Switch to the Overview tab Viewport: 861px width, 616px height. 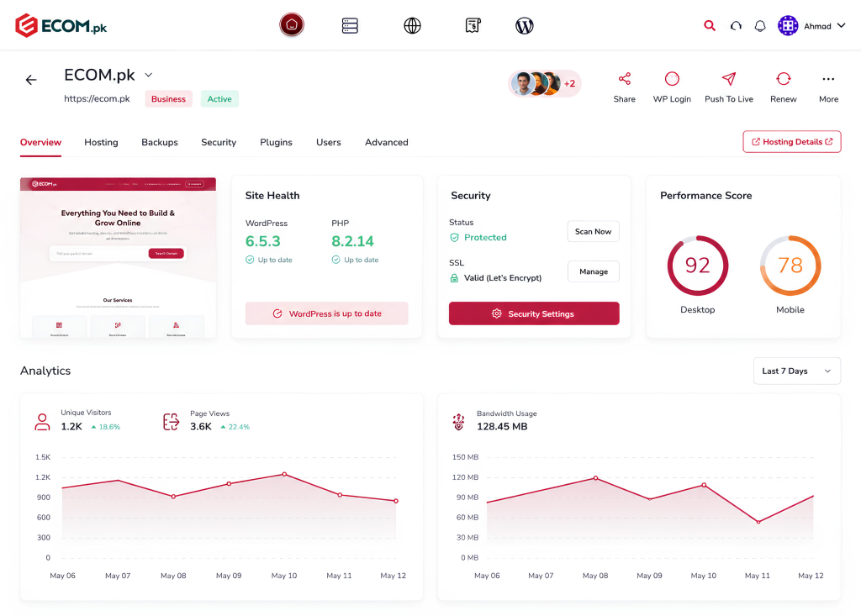tap(40, 142)
